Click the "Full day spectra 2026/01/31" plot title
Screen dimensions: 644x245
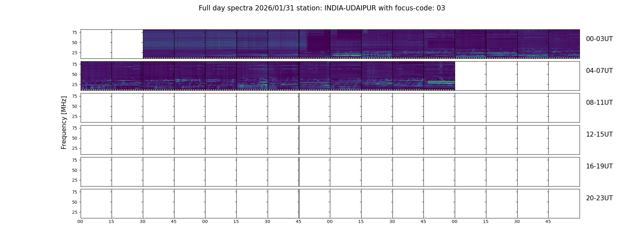tap(322, 8)
